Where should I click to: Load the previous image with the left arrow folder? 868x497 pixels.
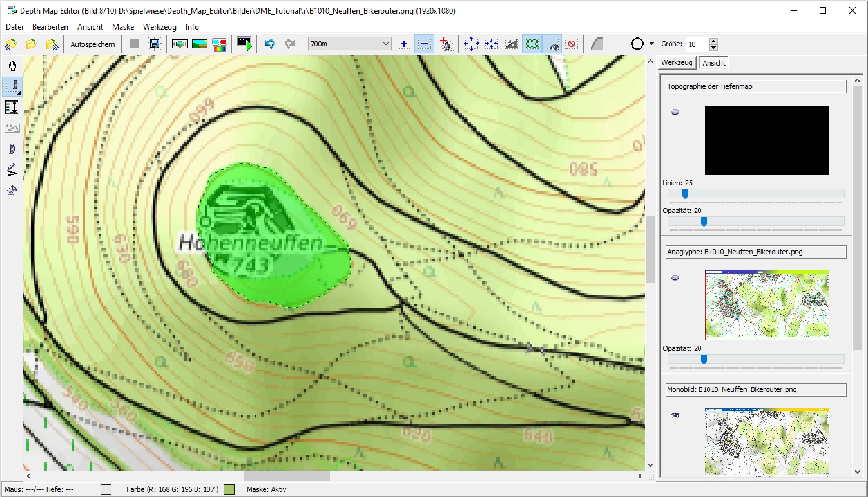tap(11, 44)
